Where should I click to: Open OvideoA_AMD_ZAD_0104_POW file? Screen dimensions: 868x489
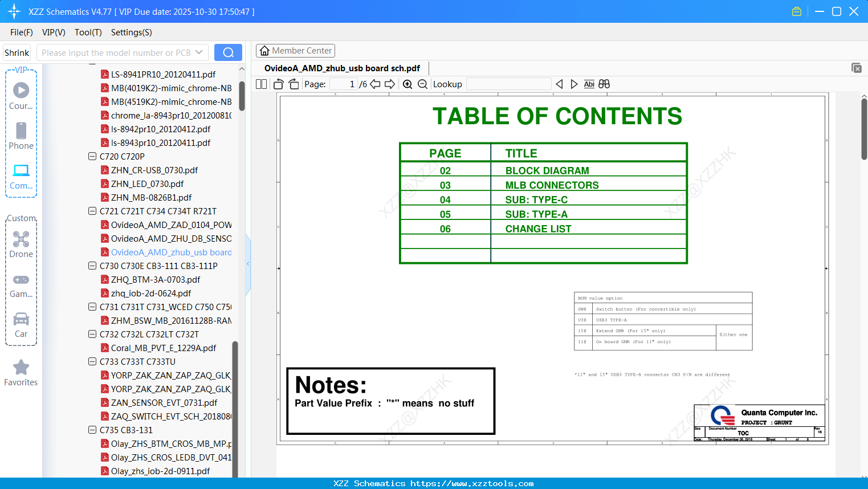[x=171, y=225]
